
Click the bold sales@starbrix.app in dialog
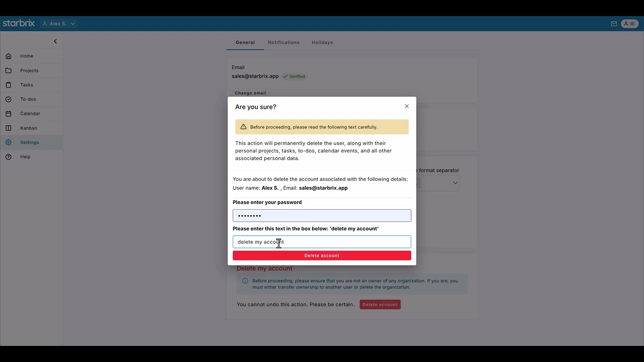tap(323, 188)
